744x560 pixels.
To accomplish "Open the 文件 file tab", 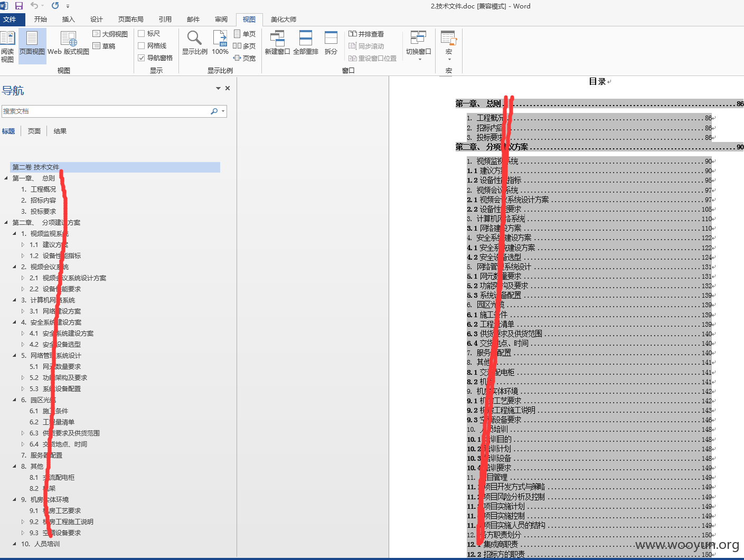I will 10,20.
